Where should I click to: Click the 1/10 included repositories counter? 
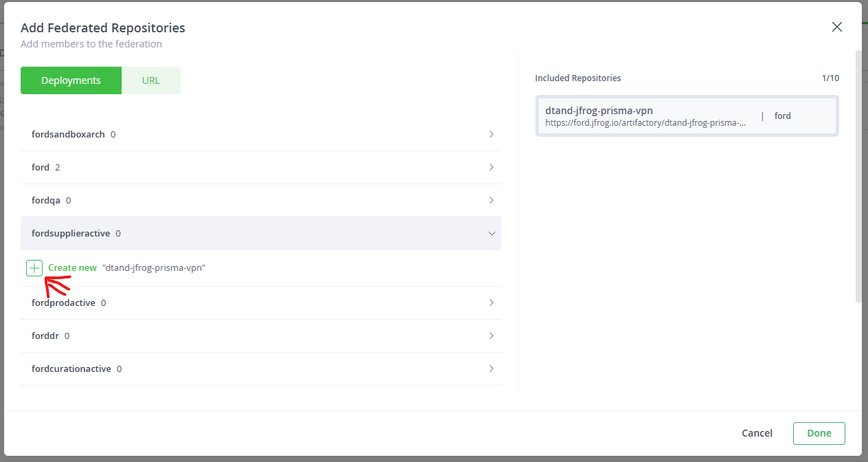[830, 78]
